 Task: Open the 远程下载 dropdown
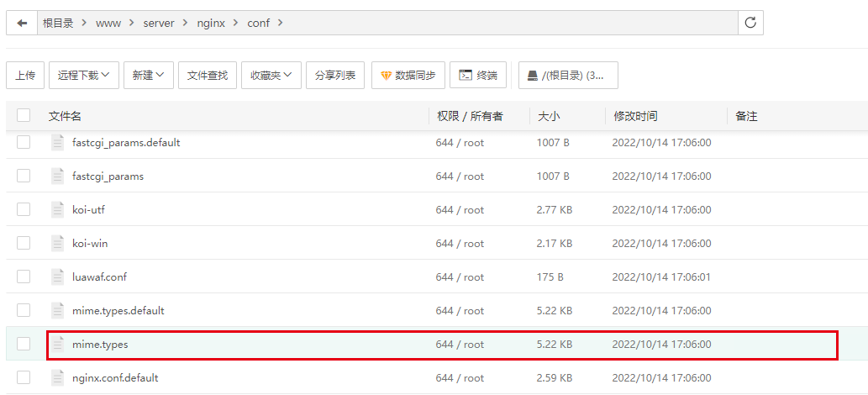(x=83, y=76)
